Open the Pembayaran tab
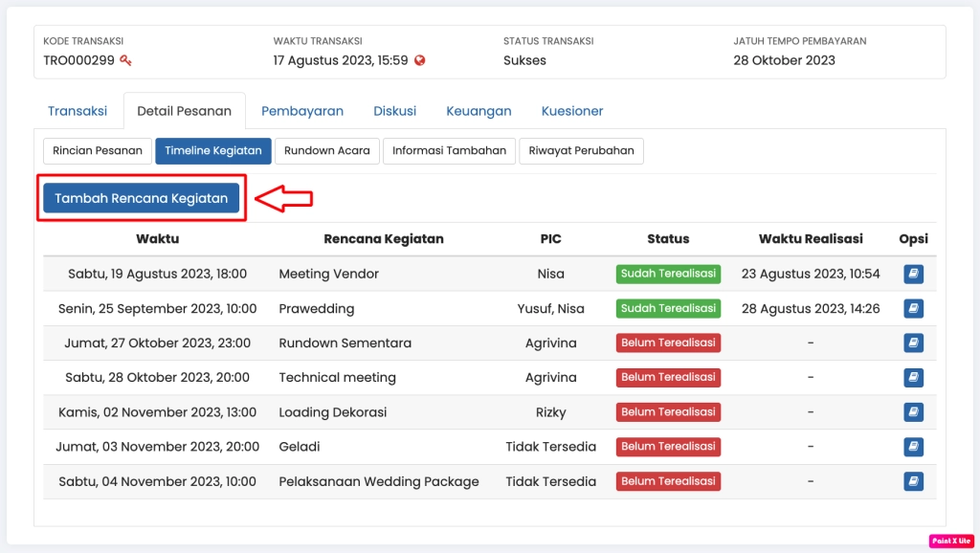The image size is (980, 553). (x=302, y=111)
